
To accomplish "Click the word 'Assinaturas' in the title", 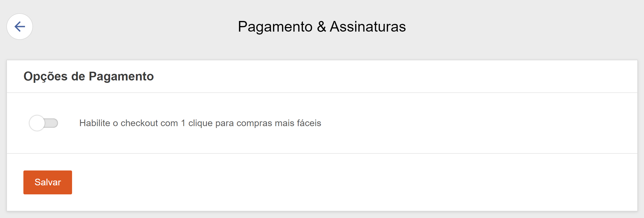I will click(368, 27).
